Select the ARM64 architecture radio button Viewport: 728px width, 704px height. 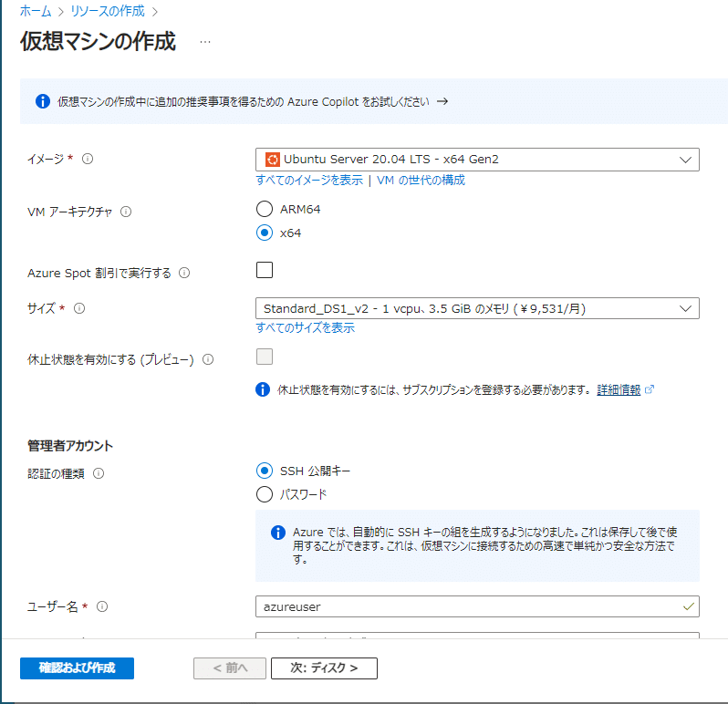pos(265,209)
